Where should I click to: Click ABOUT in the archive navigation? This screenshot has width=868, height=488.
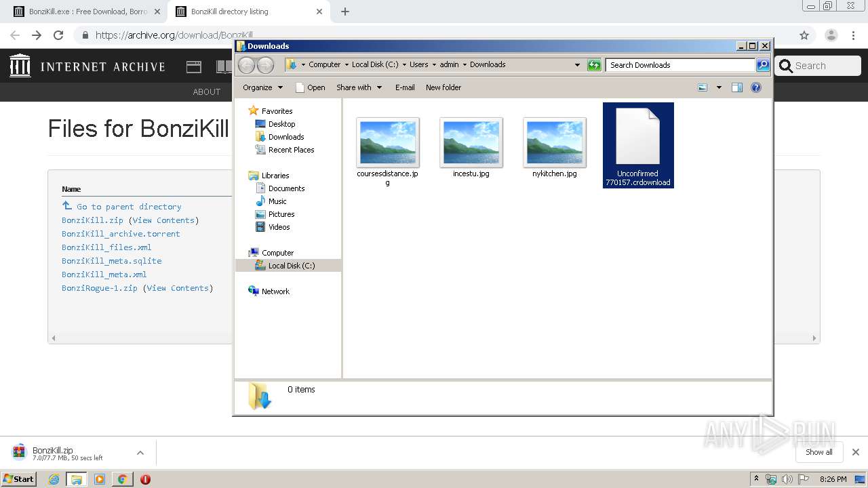[207, 91]
